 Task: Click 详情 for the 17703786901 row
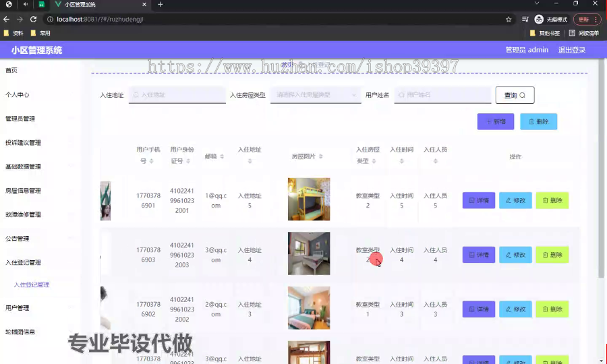479,200
